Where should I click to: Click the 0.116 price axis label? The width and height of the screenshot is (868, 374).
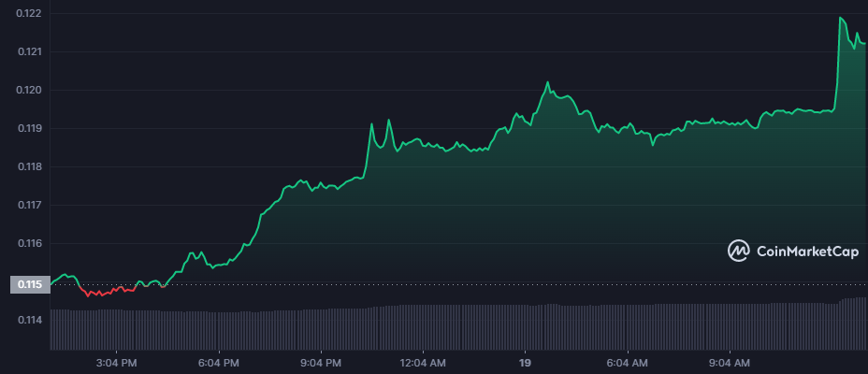click(29, 243)
